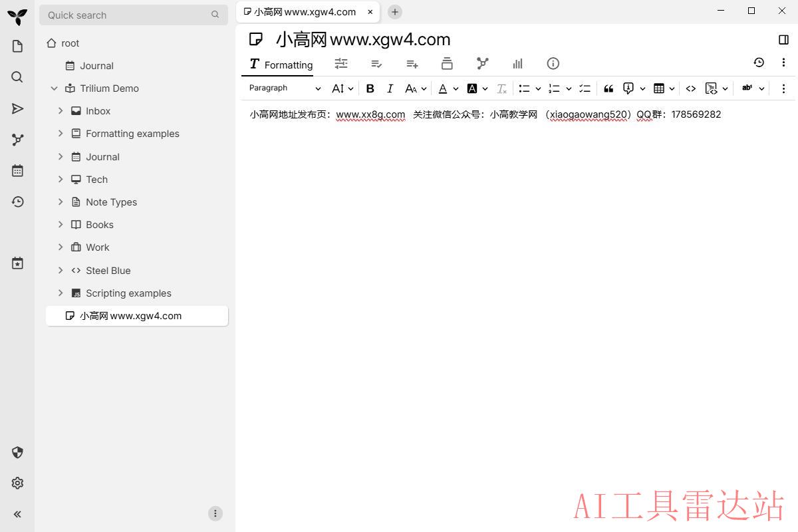Change note icon beside the title

(x=256, y=40)
